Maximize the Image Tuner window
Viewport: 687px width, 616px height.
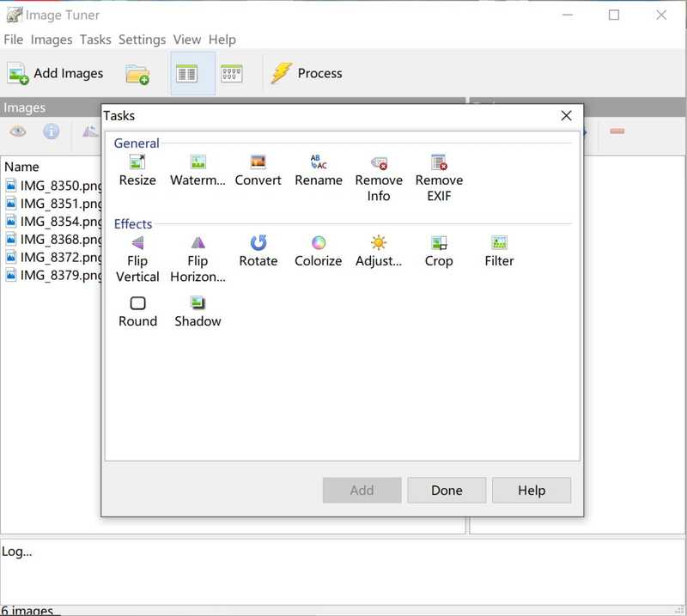(614, 15)
